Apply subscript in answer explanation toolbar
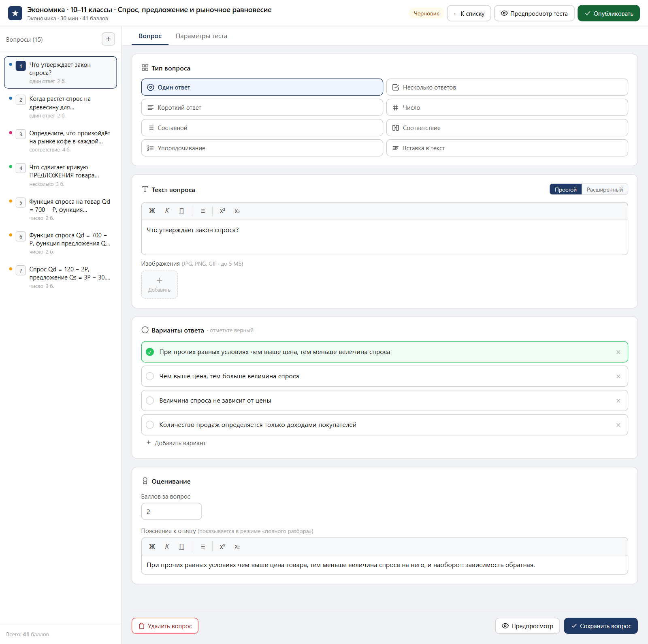Screen dimensions: 648x644 tap(237, 546)
